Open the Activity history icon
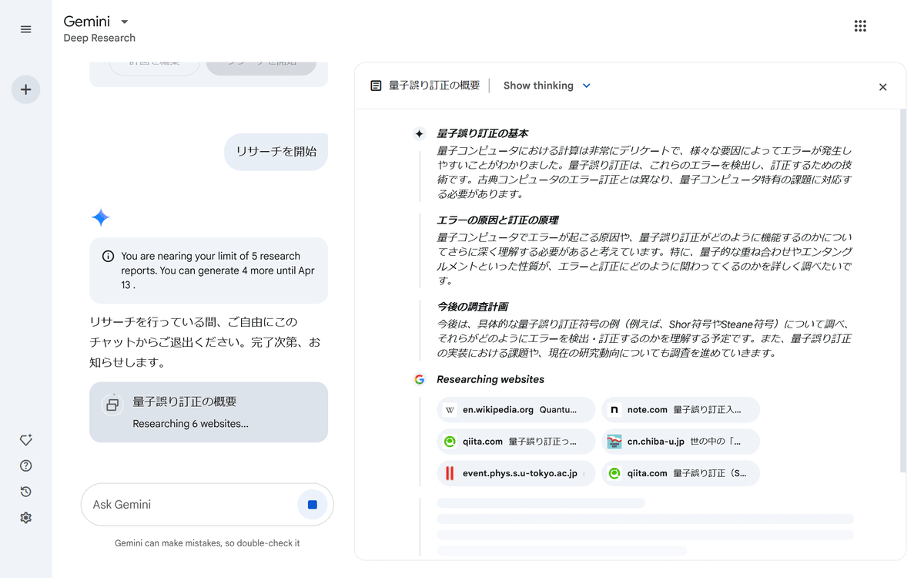The height and width of the screenshot is (578, 924). [25, 492]
